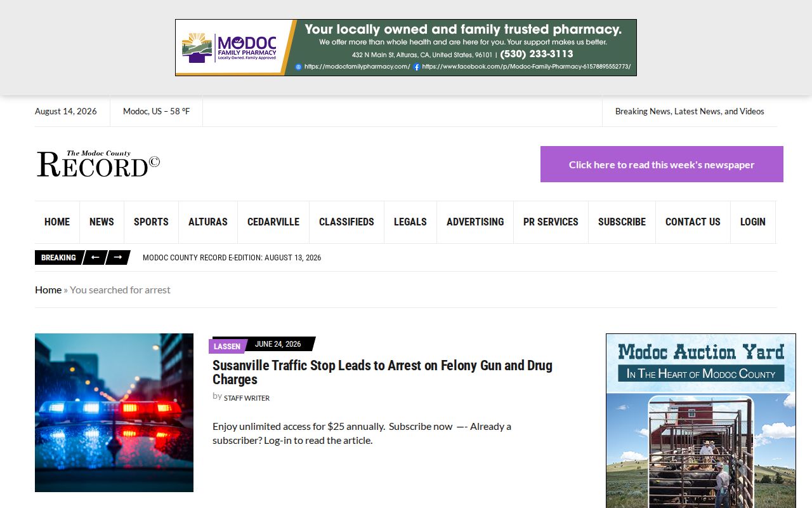Open the PR SERVICES menu item
Screen dimensions: 812x508
coord(551,222)
